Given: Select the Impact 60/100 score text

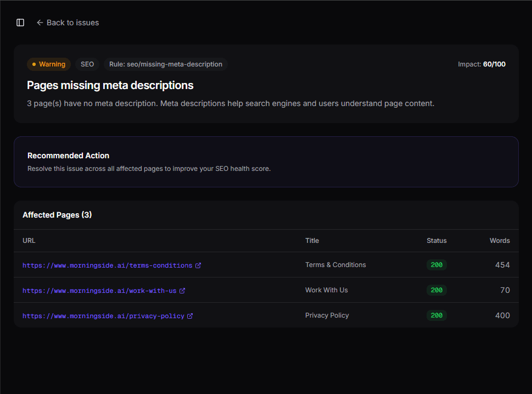Looking at the screenshot, I should click(481, 64).
